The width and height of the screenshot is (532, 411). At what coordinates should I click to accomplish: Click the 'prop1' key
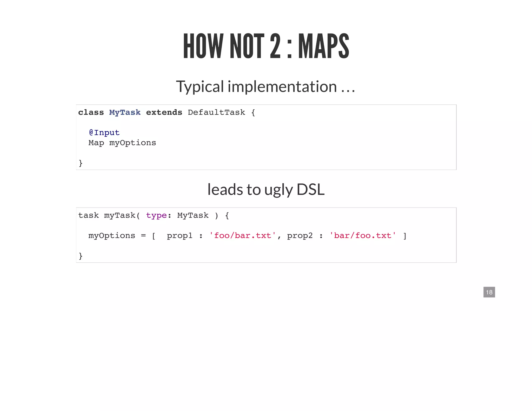pos(180,236)
